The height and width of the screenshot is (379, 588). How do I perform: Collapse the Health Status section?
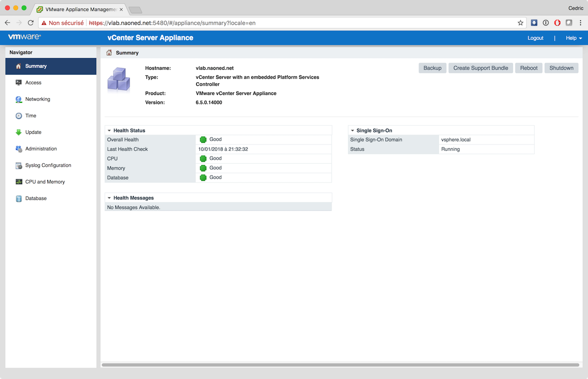coord(109,130)
